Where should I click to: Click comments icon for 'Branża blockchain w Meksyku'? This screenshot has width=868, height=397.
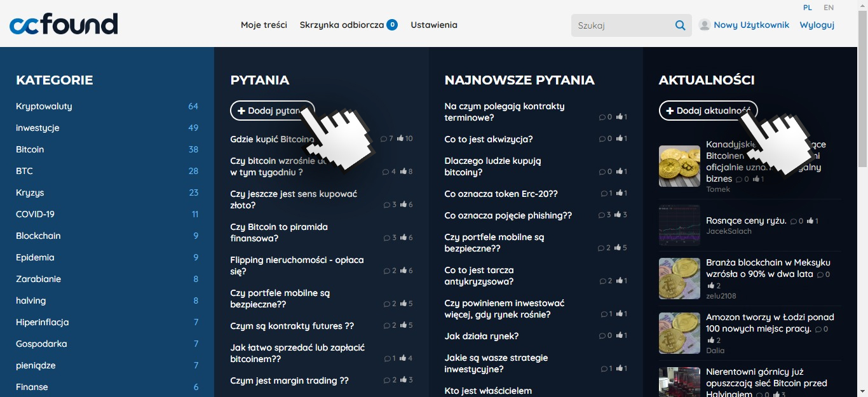click(x=820, y=274)
